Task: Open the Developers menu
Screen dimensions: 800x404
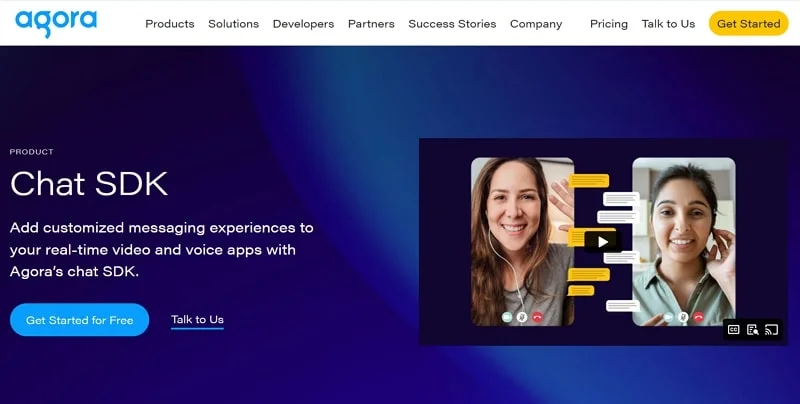Action: (x=304, y=24)
